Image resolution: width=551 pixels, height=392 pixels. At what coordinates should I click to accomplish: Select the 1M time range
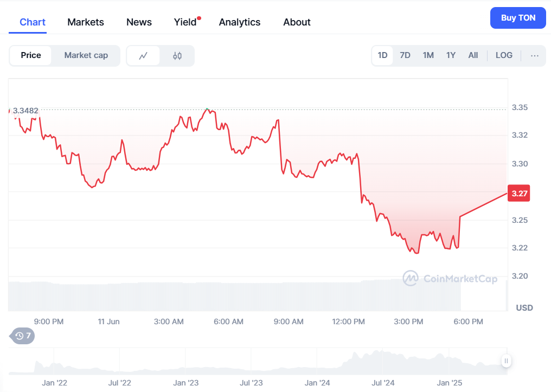(428, 55)
